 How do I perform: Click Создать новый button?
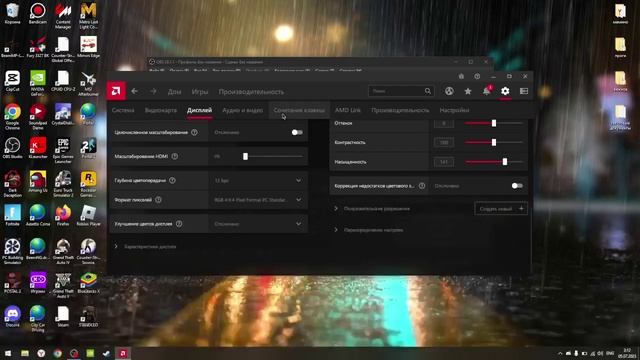coord(501,209)
